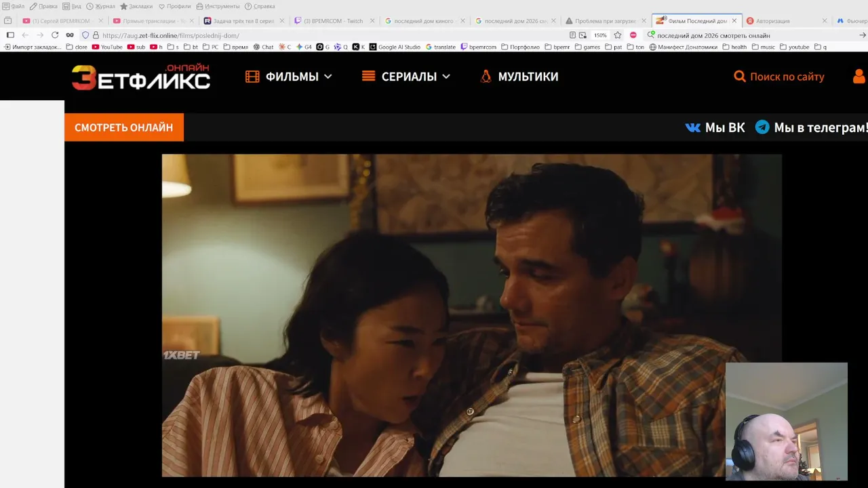Open the Импорт закладок bookmark
This screenshot has width=868, height=488.
pyautogui.click(x=33, y=47)
